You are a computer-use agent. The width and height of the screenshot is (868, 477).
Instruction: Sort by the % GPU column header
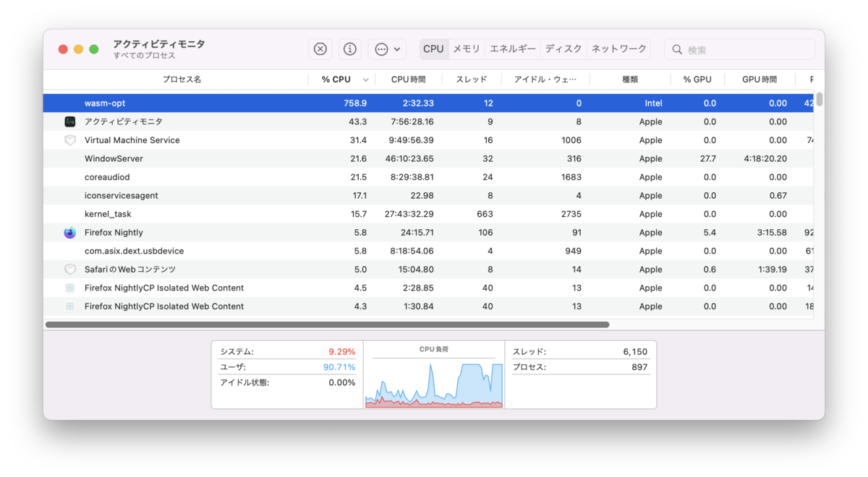tap(697, 79)
